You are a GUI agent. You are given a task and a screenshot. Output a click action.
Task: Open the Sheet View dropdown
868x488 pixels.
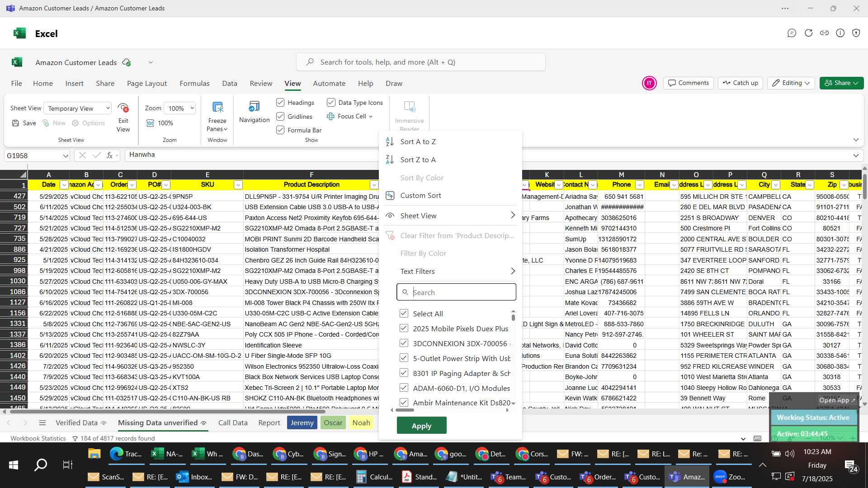coord(78,108)
